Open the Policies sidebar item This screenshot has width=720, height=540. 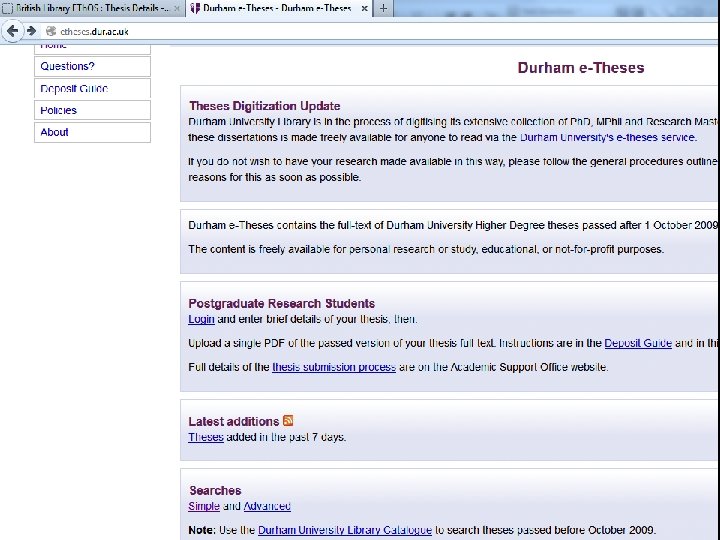pos(92,110)
